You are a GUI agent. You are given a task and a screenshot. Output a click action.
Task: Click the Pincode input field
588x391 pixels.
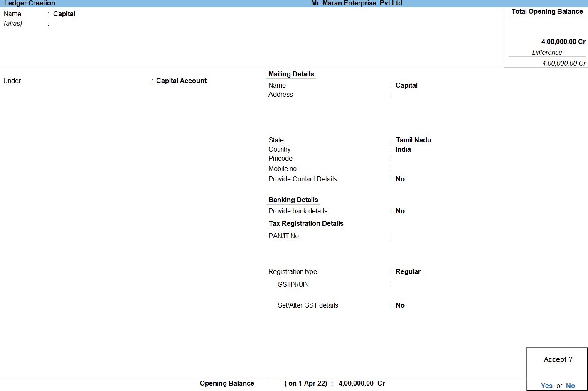click(x=416, y=159)
